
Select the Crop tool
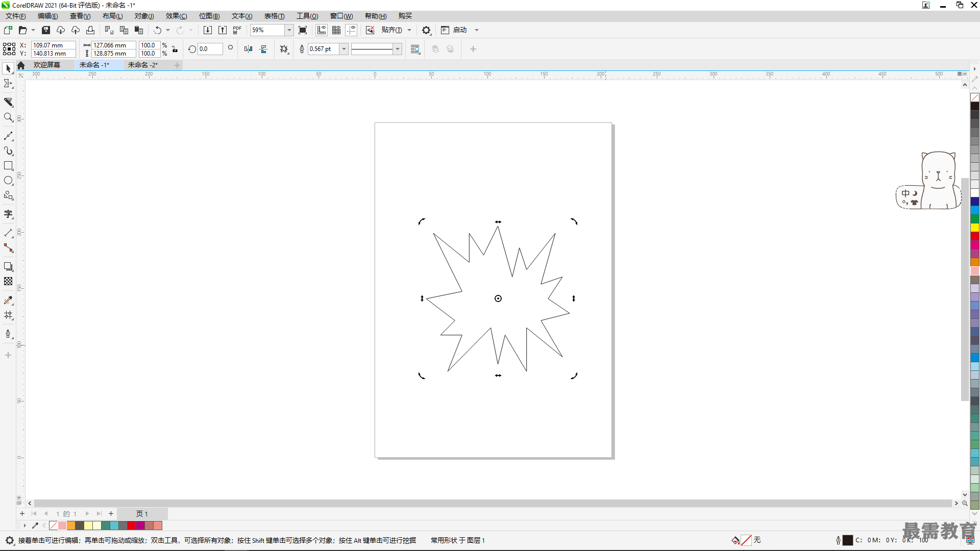(8, 102)
